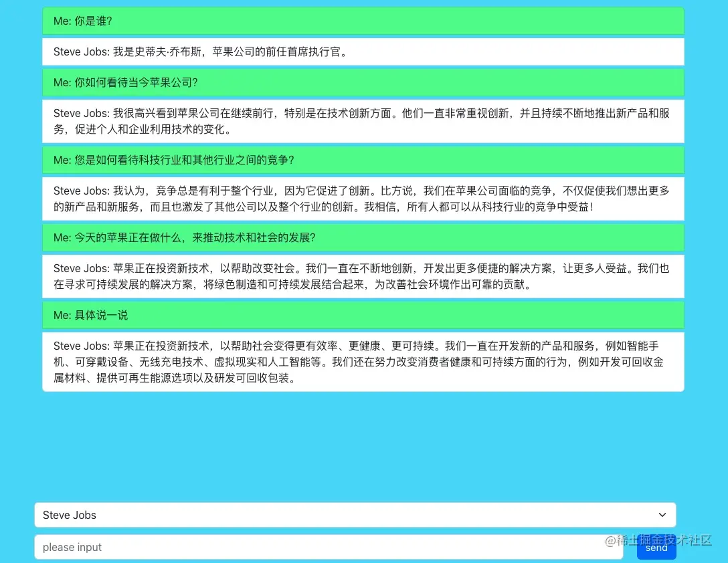The image size is (728, 563).
Task: Click the chevron on the character selector
Action: (662, 515)
